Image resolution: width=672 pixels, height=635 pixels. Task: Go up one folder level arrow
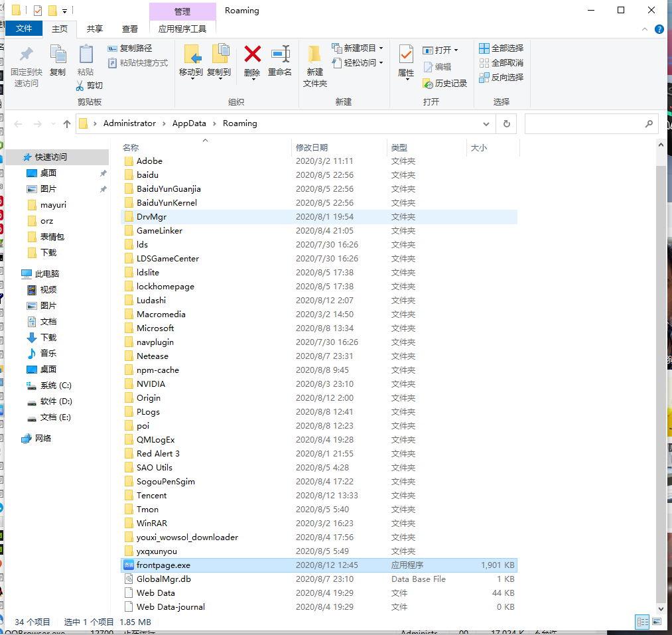[x=67, y=124]
